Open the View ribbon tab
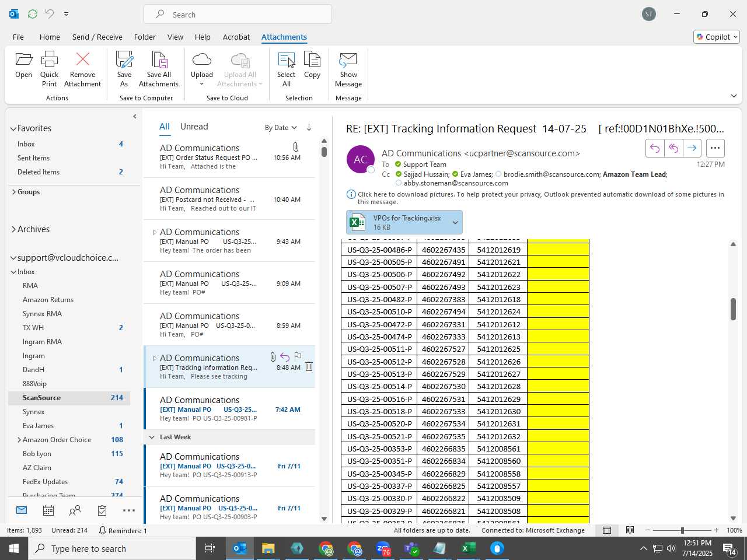Image resolution: width=747 pixels, height=560 pixels. pyautogui.click(x=175, y=37)
